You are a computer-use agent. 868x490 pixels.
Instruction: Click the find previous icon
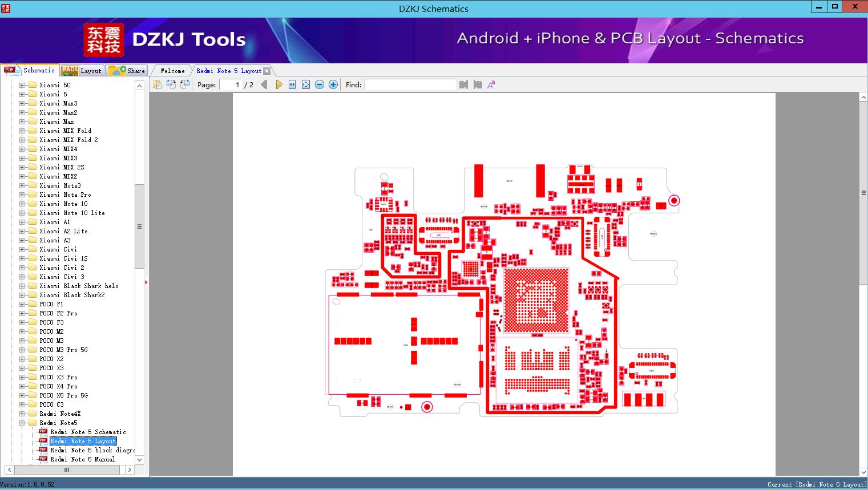pyautogui.click(x=463, y=84)
